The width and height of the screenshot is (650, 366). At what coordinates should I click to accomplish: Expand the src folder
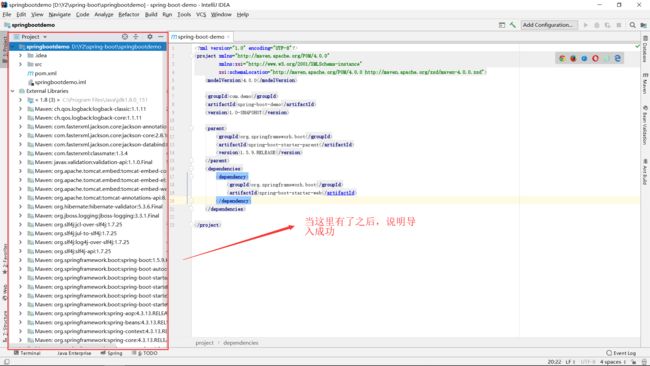point(20,64)
